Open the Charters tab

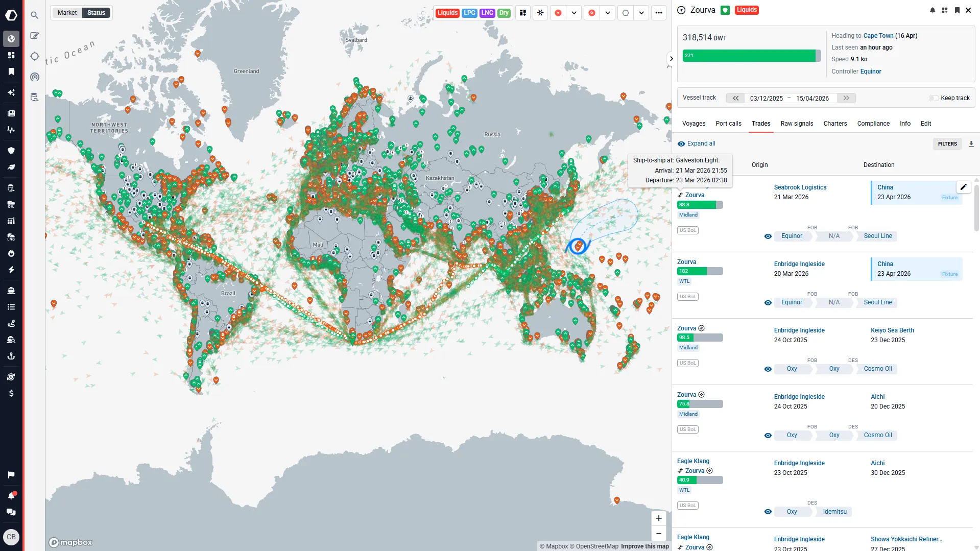835,124
